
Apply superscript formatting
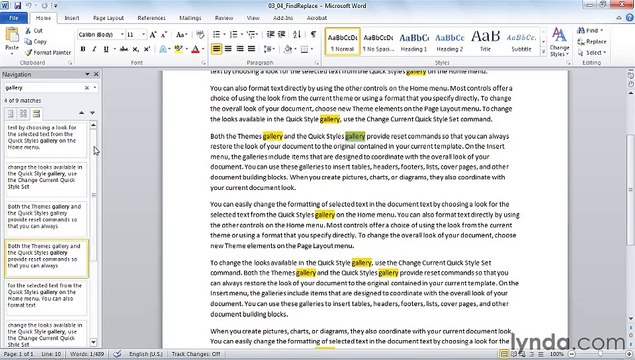[147, 49]
